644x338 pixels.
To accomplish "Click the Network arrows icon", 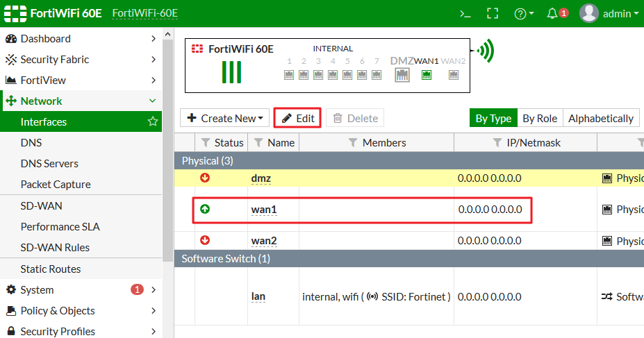I will click(x=11, y=101).
